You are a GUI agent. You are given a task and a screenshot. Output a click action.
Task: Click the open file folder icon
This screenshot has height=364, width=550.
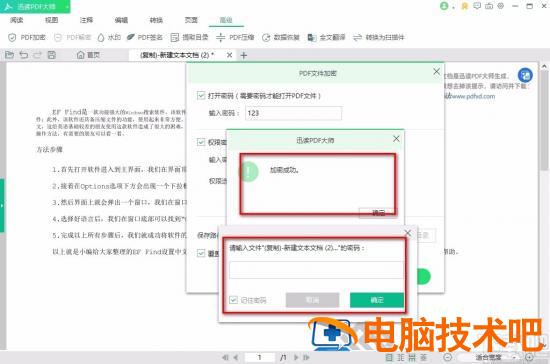tap(9, 55)
